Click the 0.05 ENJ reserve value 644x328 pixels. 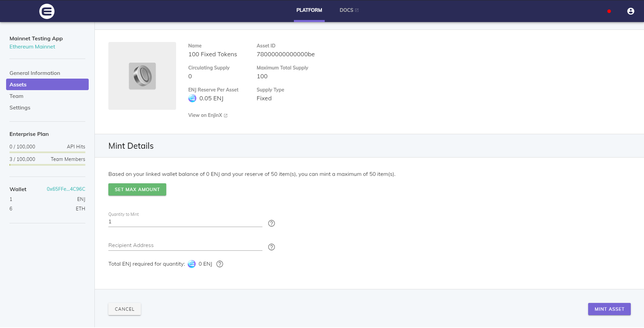pyautogui.click(x=211, y=98)
